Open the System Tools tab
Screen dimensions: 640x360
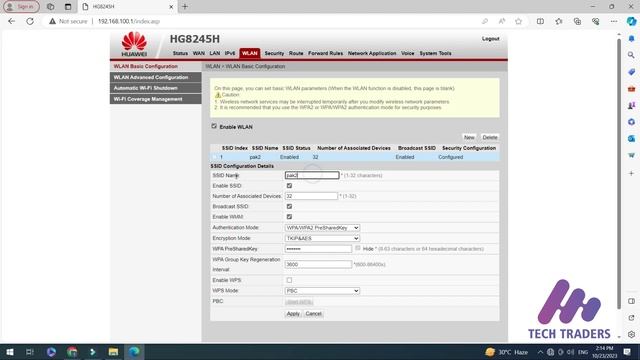point(435,53)
